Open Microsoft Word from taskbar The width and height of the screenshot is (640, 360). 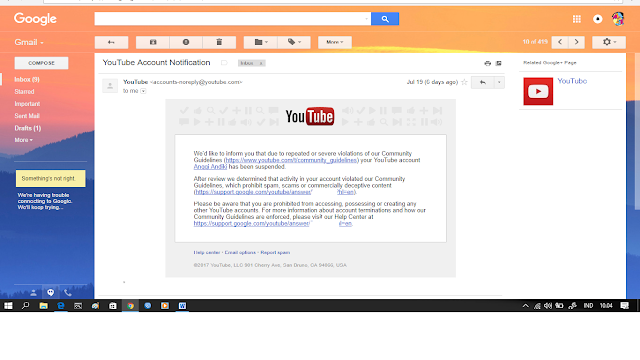182,306
